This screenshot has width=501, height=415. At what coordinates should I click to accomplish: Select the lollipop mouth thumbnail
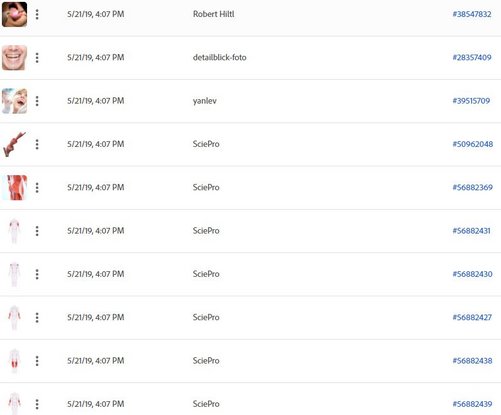pyautogui.click(x=14, y=14)
